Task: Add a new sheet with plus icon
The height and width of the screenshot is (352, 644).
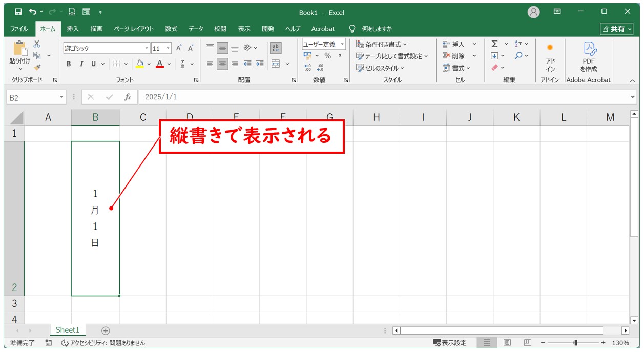Action: tap(106, 330)
